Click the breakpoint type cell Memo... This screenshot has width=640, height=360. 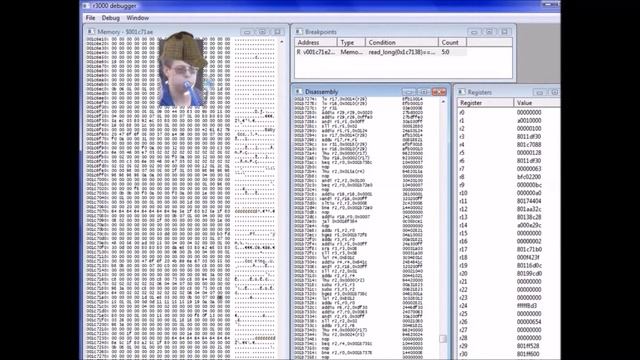(x=351, y=52)
